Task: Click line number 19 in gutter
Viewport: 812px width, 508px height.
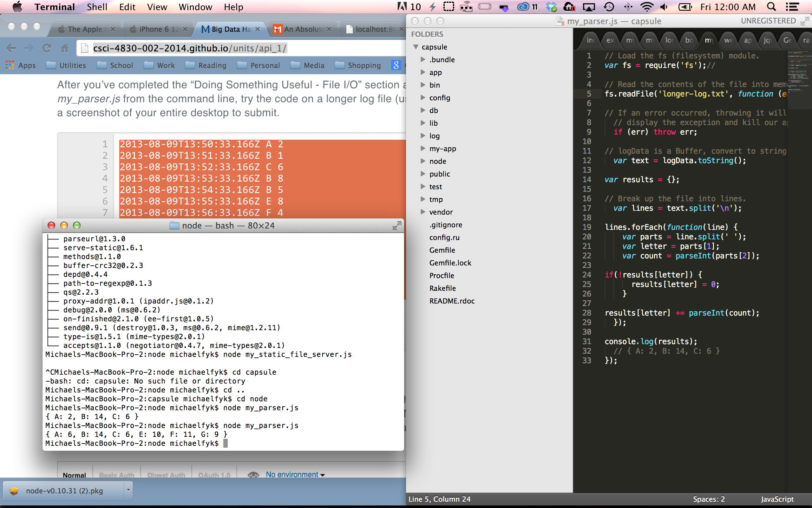Action: pos(586,227)
